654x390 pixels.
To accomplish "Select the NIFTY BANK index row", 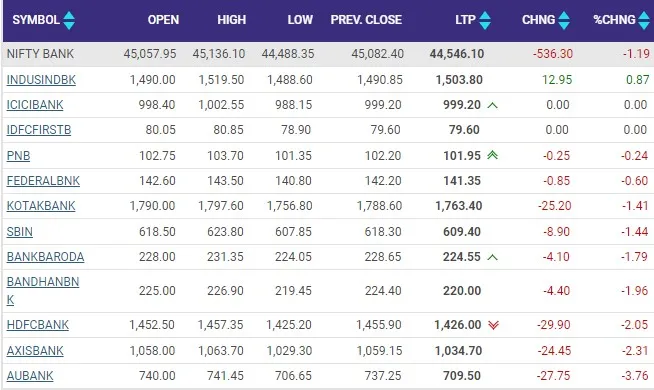I will [328, 54].
